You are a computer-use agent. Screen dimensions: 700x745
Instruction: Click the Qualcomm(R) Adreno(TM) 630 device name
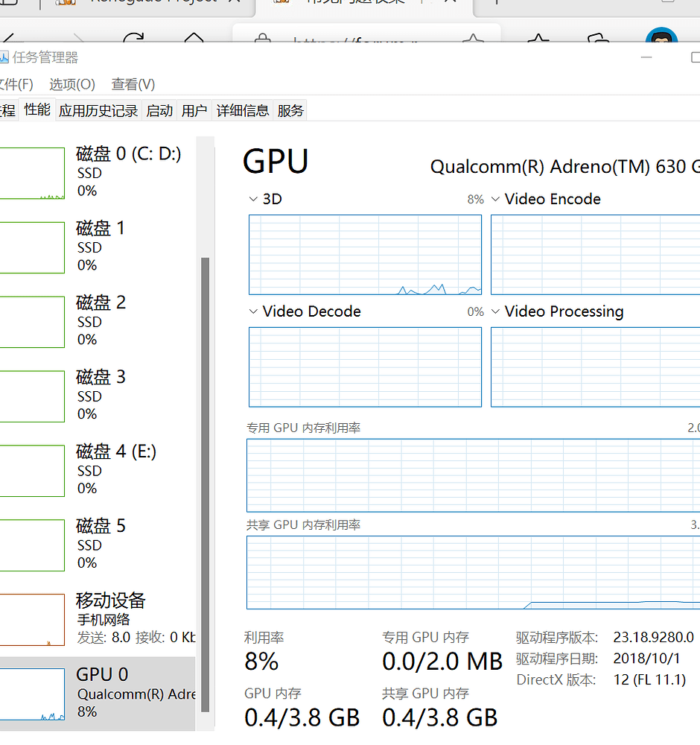[x=564, y=167]
